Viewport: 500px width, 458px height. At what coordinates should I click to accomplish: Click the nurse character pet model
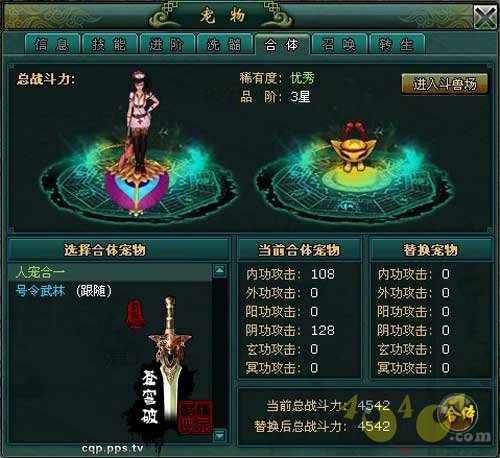coord(142,123)
